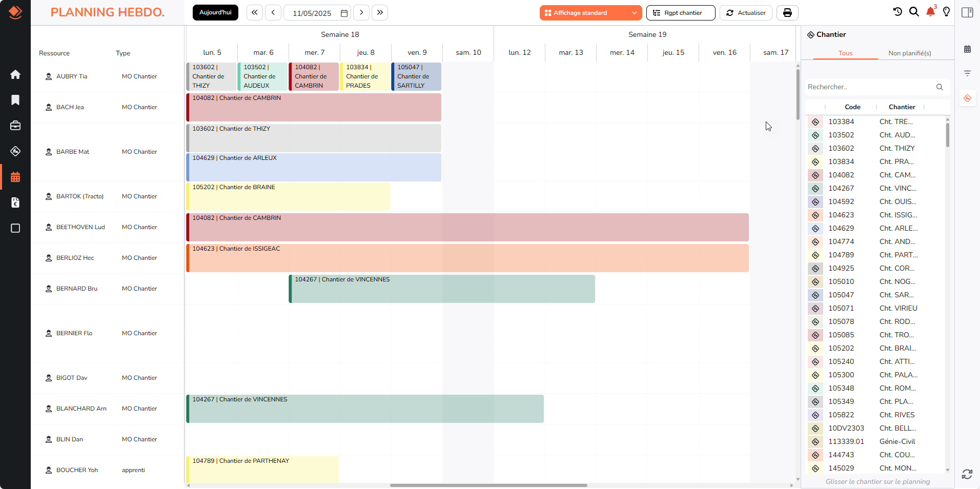The height and width of the screenshot is (489, 980).
Task: Open the notifications bell showing 3 alerts
Action: click(930, 12)
